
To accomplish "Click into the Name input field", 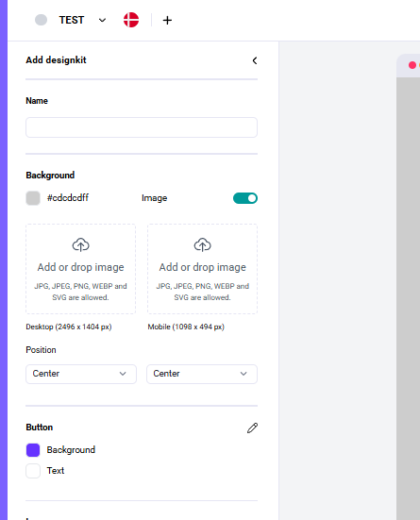I will 142,127.
